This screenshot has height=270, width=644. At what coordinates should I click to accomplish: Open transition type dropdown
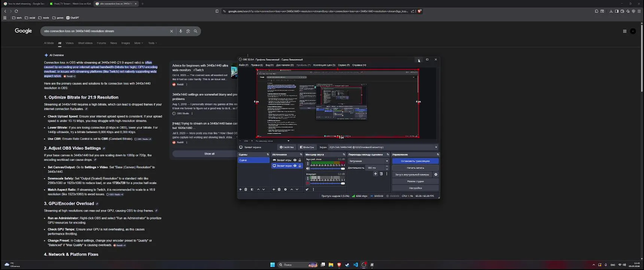369,161
